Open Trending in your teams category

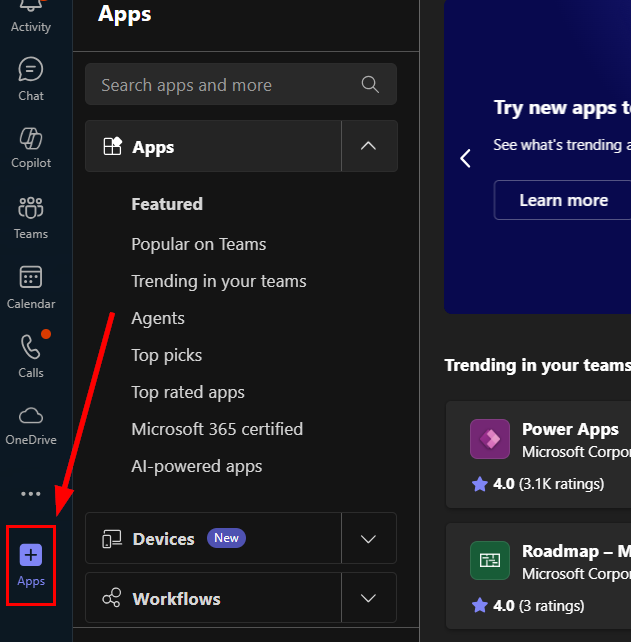click(x=218, y=281)
